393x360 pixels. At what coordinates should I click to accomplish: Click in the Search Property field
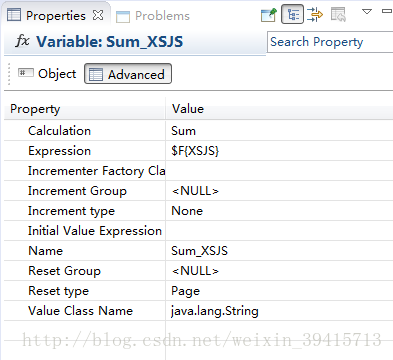pyautogui.click(x=330, y=42)
